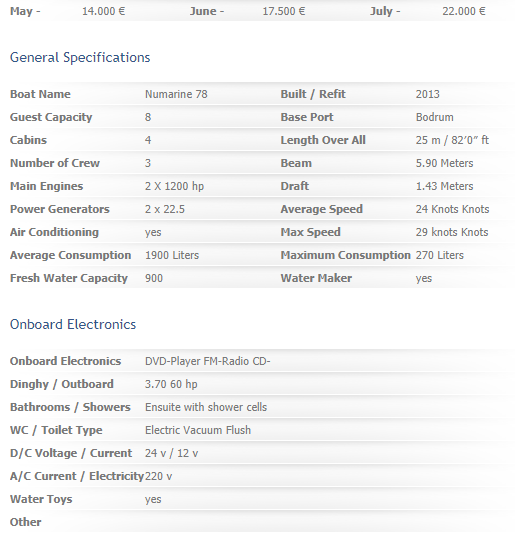Click the June price 17.500 €
This screenshot has height=545, width=515.
pyautogui.click(x=284, y=11)
